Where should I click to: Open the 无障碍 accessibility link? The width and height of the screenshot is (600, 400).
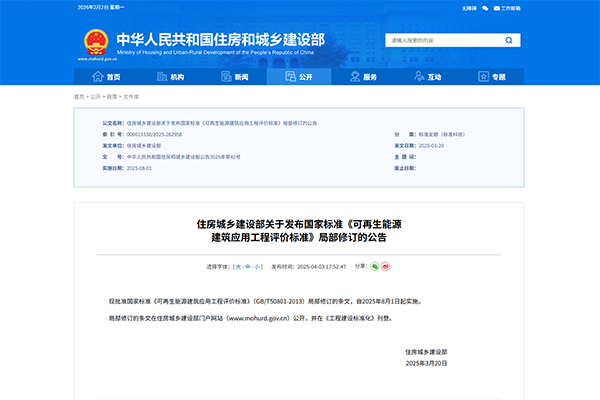[x=470, y=7]
